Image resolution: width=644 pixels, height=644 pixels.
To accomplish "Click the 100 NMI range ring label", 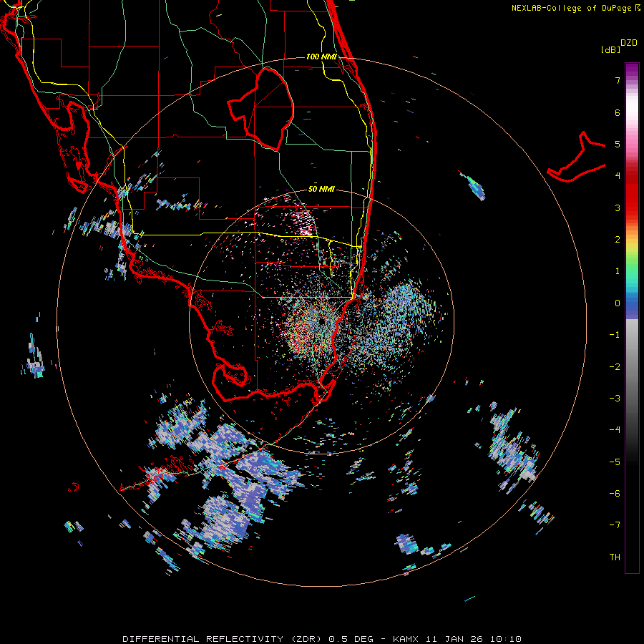I will coord(321,57).
